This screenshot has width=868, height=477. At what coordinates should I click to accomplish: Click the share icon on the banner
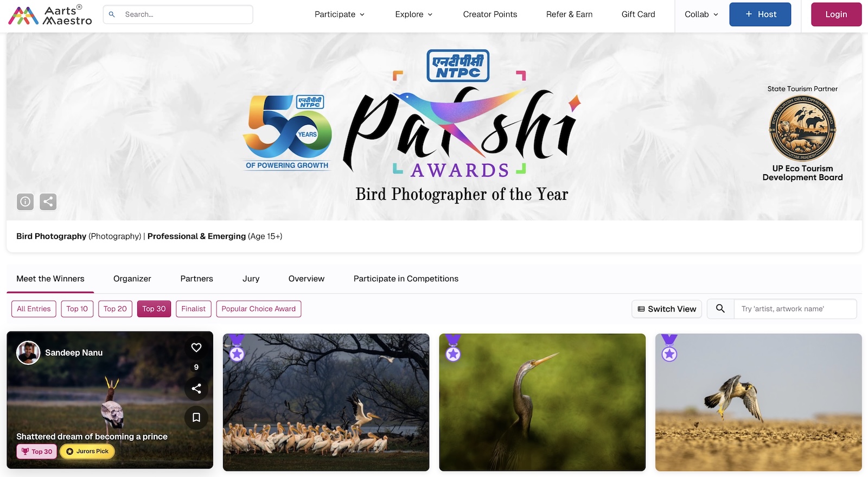(x=48, y=202)
